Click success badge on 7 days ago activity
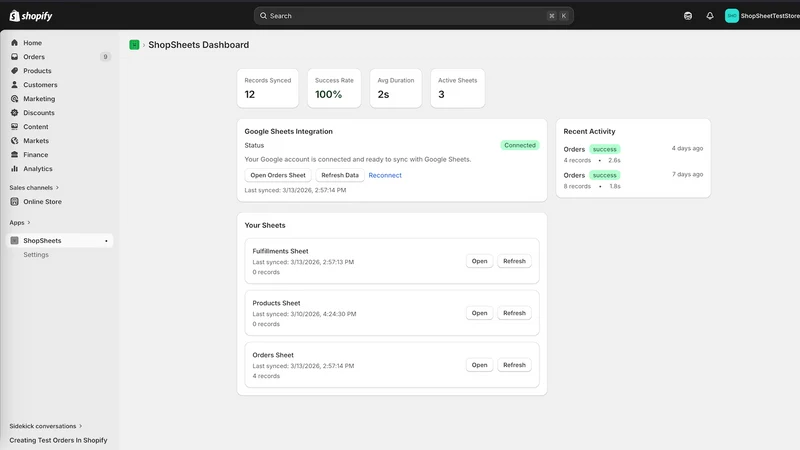Viewport: 800px width, 450px height. point(605,175)
